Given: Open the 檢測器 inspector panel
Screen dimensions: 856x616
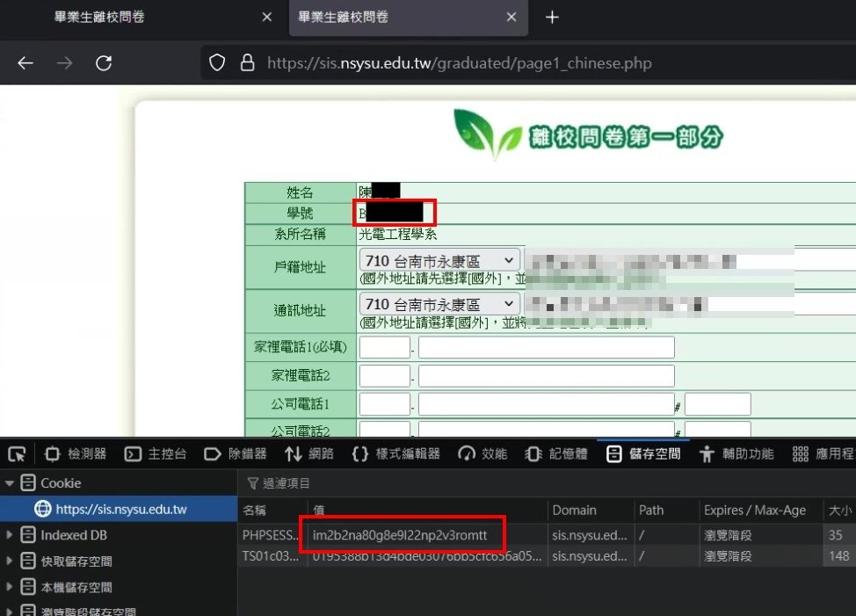Looking at the screenshot, I should (x=76, y=454).
